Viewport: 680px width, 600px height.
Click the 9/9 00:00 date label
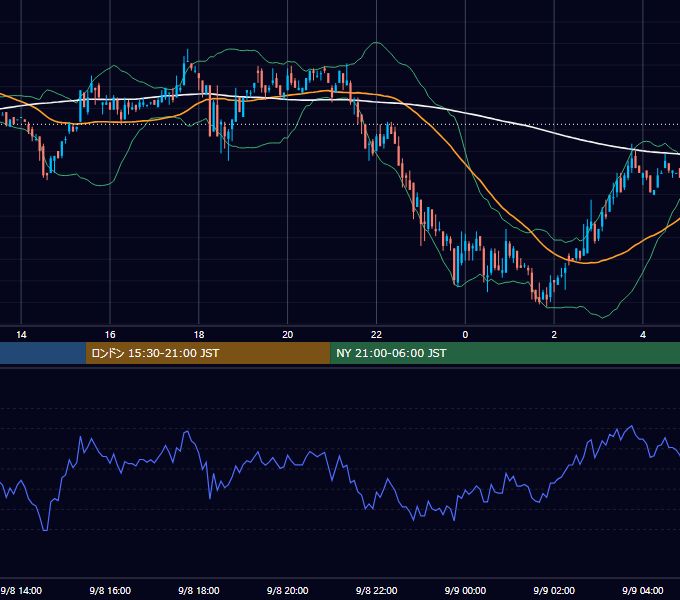click(x=465, y=590)
